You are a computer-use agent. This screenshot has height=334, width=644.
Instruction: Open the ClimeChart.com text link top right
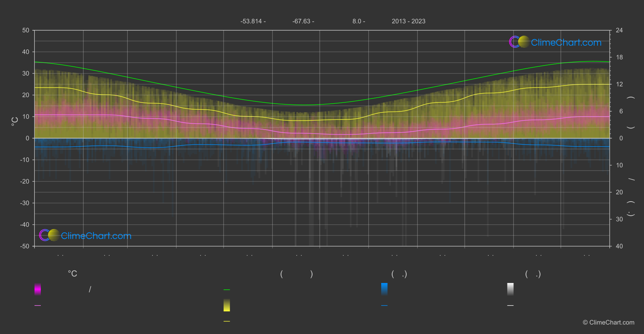566,43
